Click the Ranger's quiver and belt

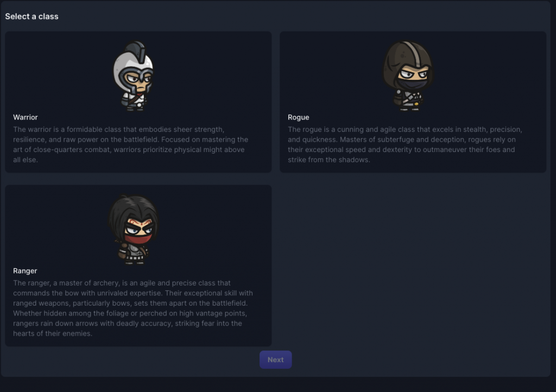133,254
